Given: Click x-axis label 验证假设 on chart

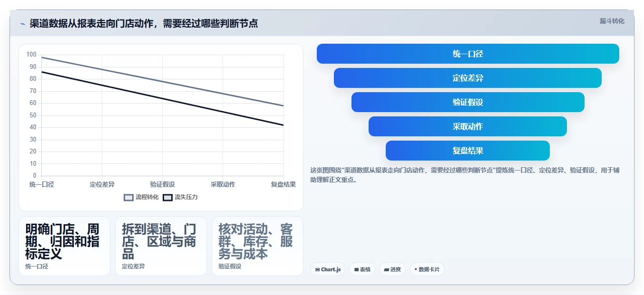Looking at the screenshot, I should tap(163, 184).
